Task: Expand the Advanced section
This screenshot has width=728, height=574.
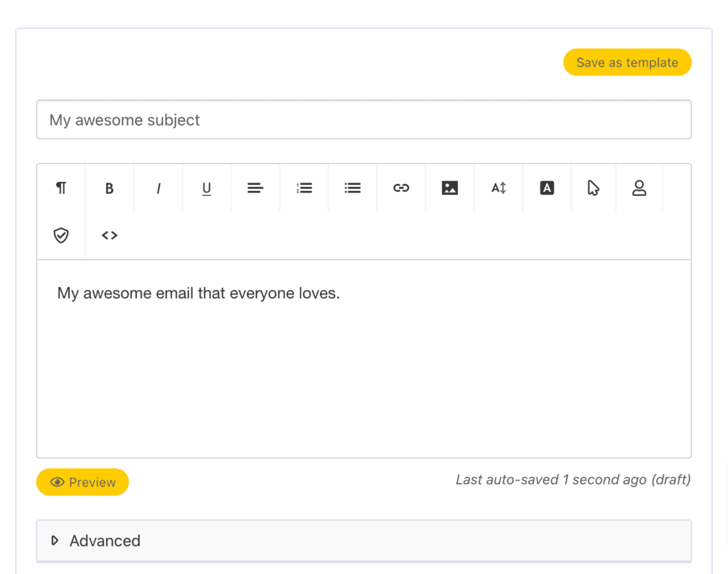Action: [105, 541]
